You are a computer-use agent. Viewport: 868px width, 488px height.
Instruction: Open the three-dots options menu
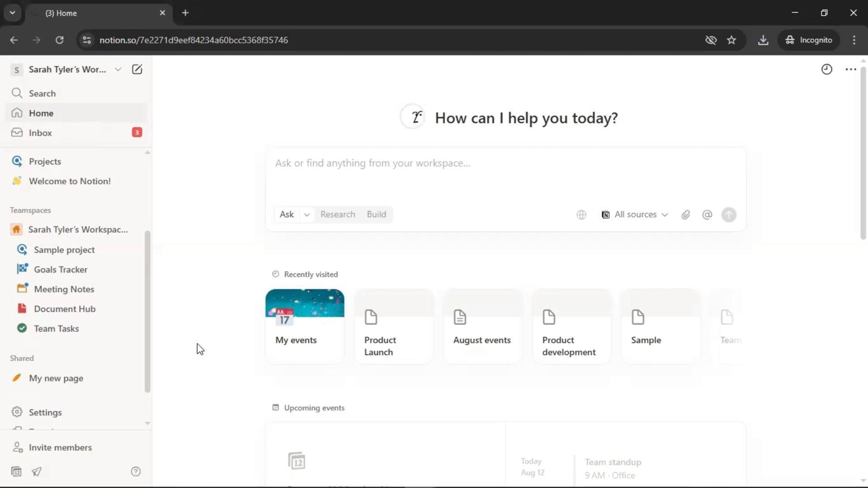[x=850, y=70]
